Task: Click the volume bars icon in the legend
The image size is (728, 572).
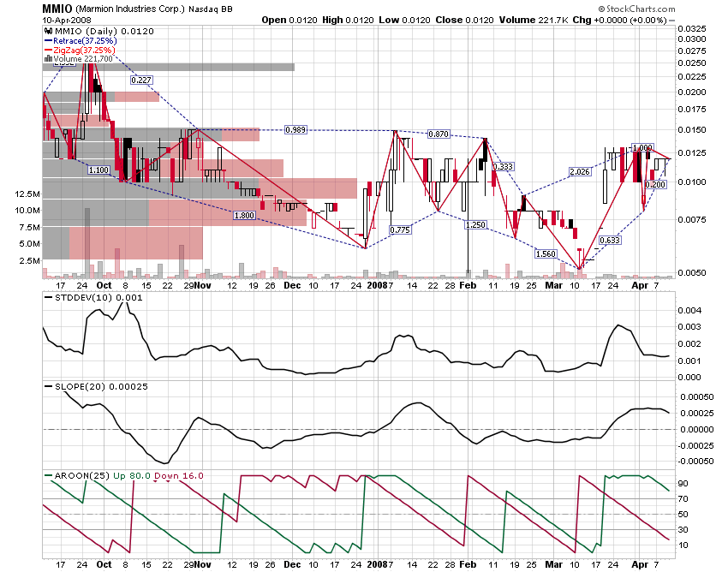Action: pos(48,58)
